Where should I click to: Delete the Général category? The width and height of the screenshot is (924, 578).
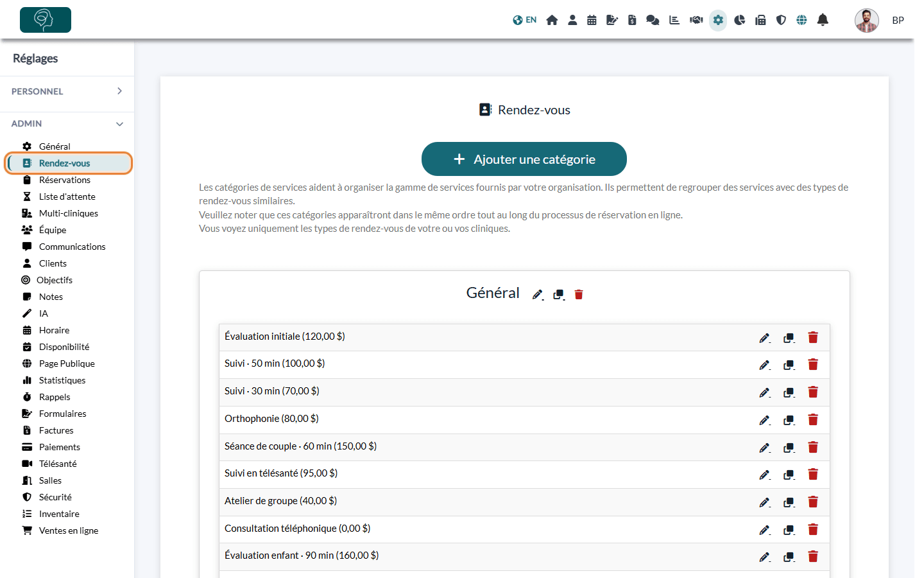pos(579,294)
